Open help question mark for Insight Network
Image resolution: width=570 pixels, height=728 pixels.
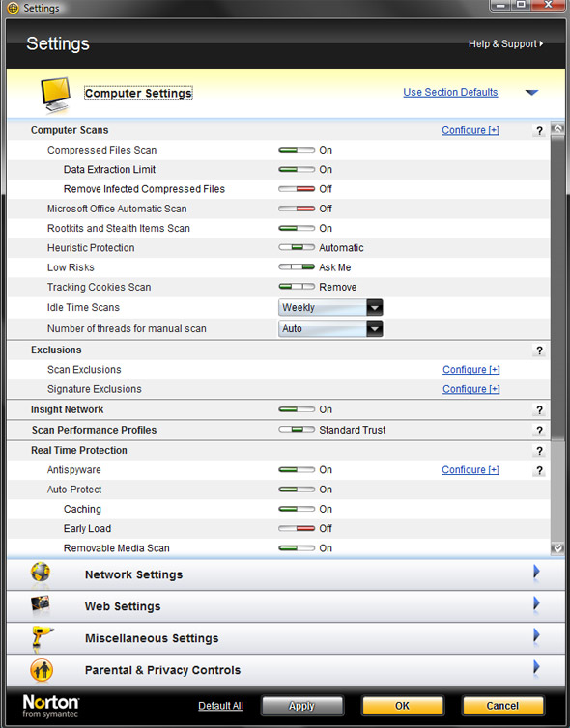[539, 410]
